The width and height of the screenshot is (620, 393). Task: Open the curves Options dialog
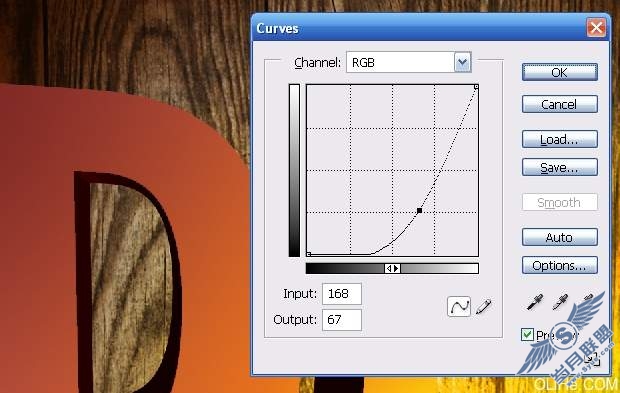(x=560, y=266)
